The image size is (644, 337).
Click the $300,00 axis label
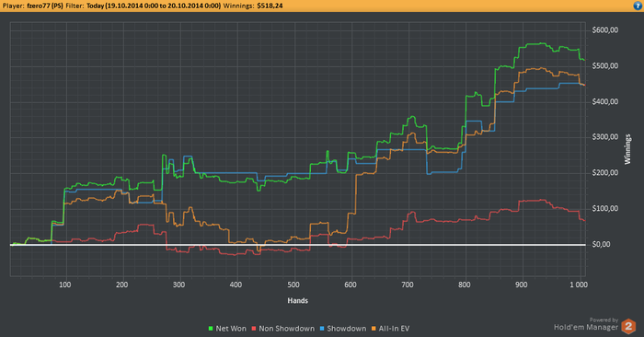(x=605, y=137)
